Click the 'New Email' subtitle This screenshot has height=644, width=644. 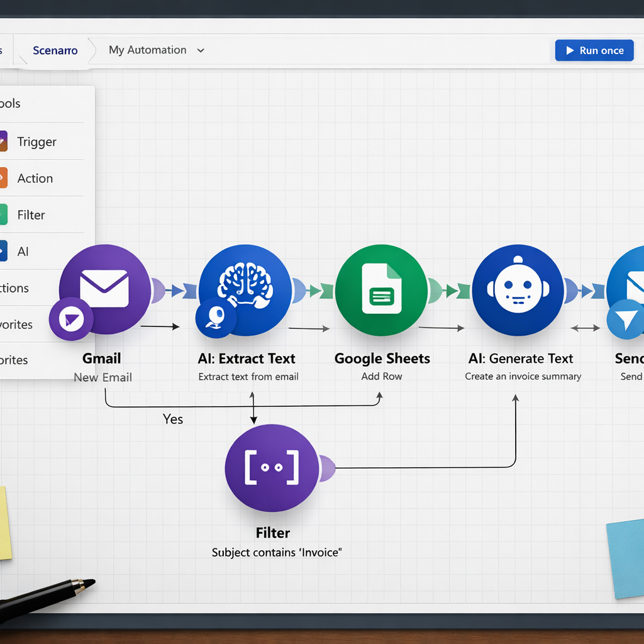pos(103,377)
